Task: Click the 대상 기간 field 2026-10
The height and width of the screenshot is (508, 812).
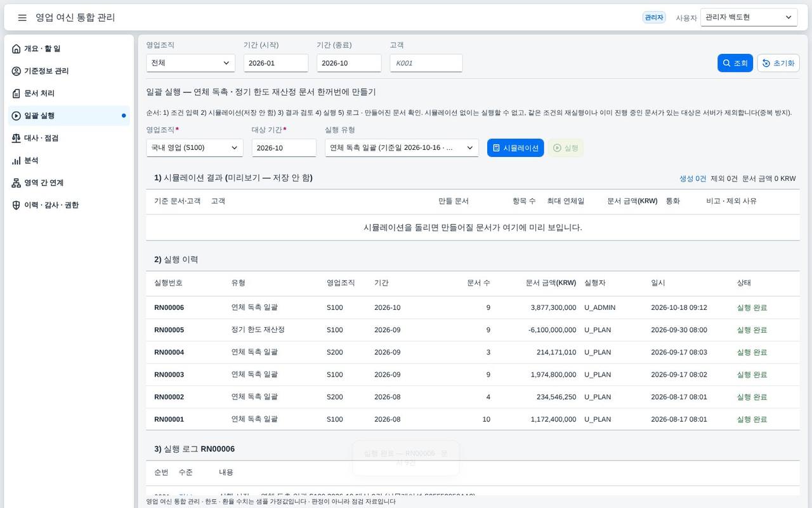Action: (284, 148)
